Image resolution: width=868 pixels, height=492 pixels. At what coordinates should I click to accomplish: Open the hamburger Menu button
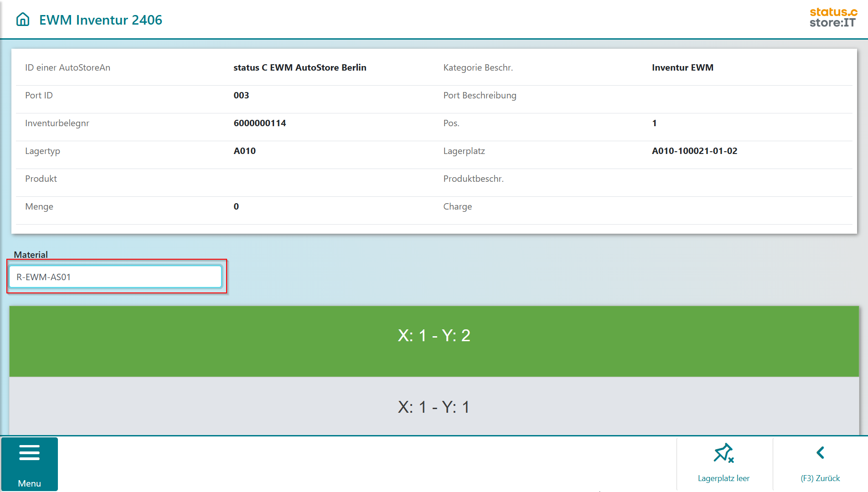(30, 464)
